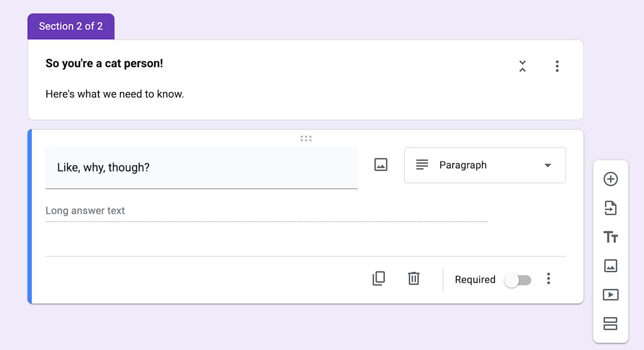644x350 pixels.
Task: Open the question's more options menu
Action: pos(548,279)
